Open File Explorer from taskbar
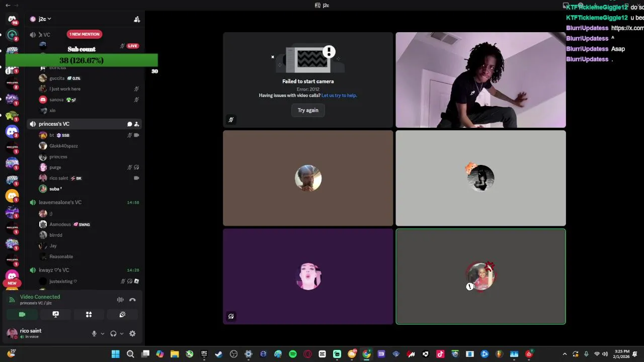Image resolution: width=644 pixels, height=362 pixels. [x=175, y=354]
